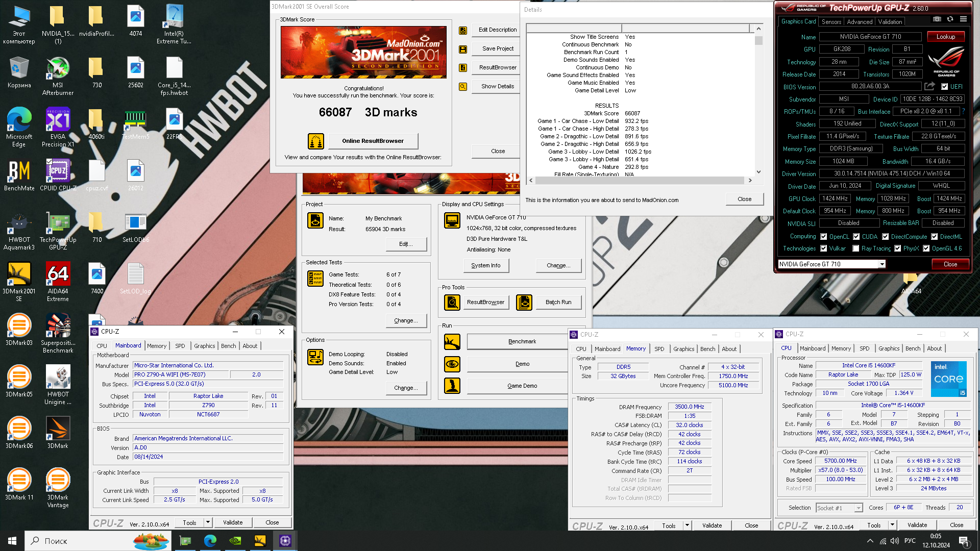
Task: Toggle the PhysX checkbox in GPU-Z
Action: tap(897, 248)
